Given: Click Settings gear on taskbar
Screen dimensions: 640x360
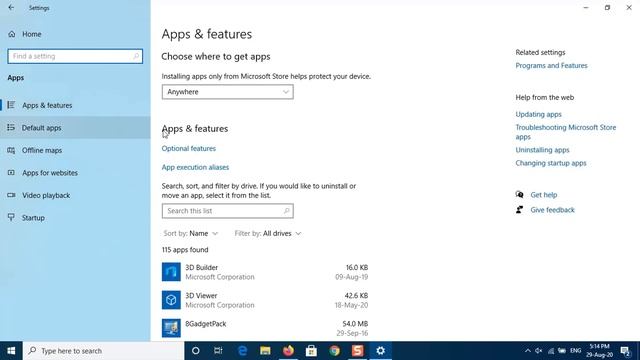Looking at the screenshot, I should point(380,351).
